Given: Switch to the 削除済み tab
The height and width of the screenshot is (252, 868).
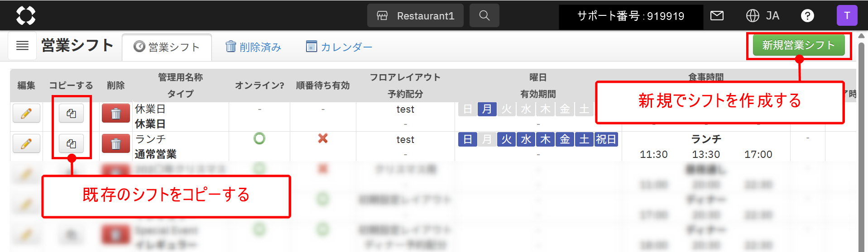Looking at the screenshot, I should (253, 47).
